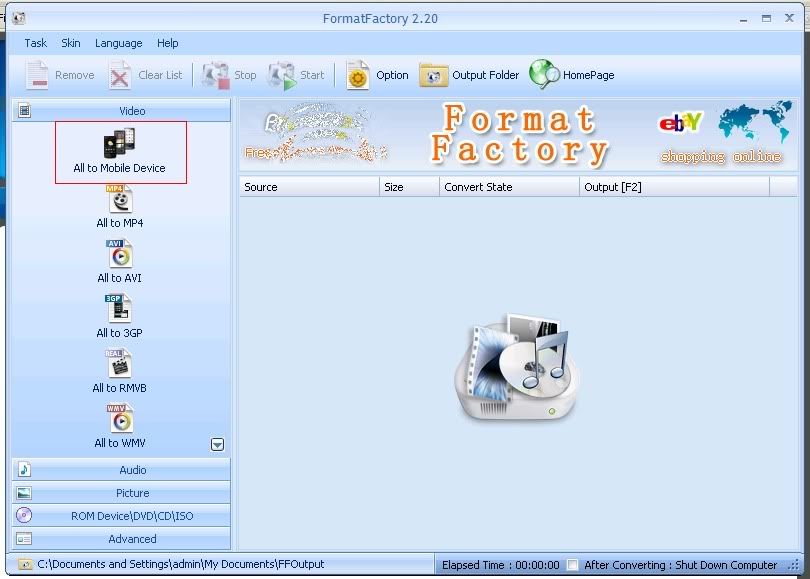
Task: Open the Task menu
Action: click(36, 43)
